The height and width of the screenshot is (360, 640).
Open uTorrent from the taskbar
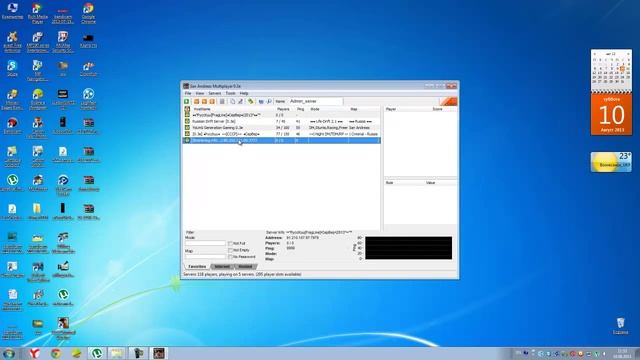point(96,353)
